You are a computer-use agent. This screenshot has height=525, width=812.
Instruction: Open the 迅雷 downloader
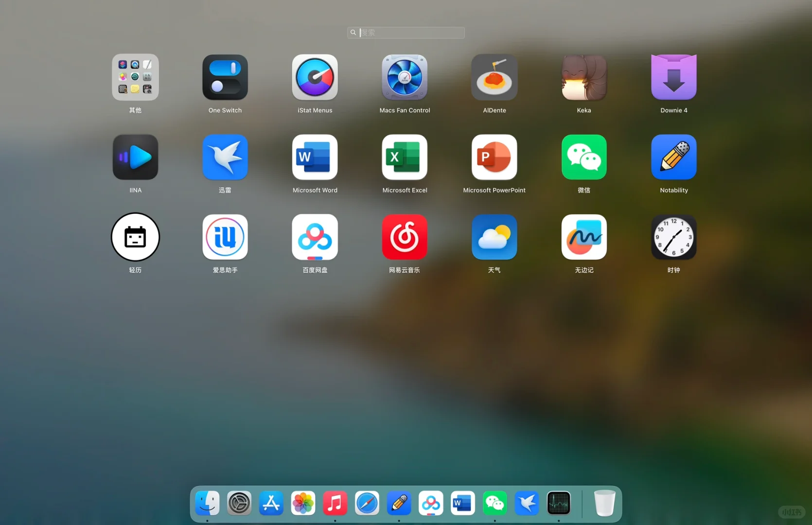225,157
